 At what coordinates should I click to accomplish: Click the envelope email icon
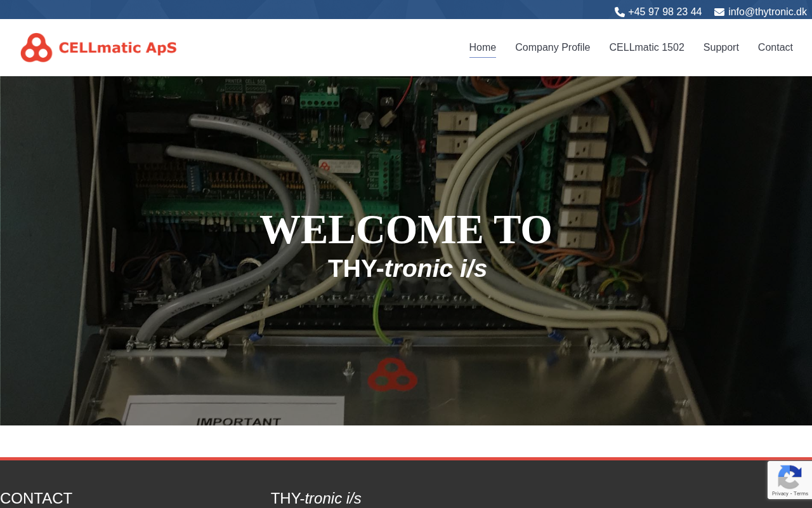[x=719, y=12]
